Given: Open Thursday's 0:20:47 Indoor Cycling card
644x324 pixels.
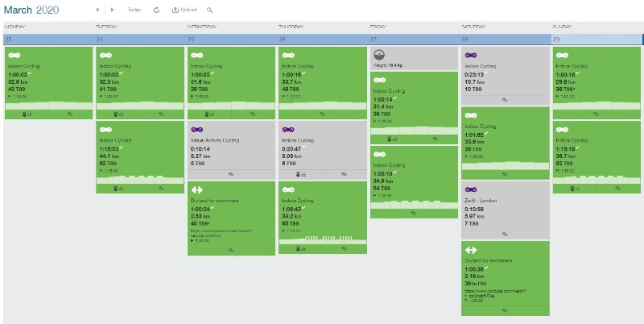Looking at the screenshot, I should point(323,150).
